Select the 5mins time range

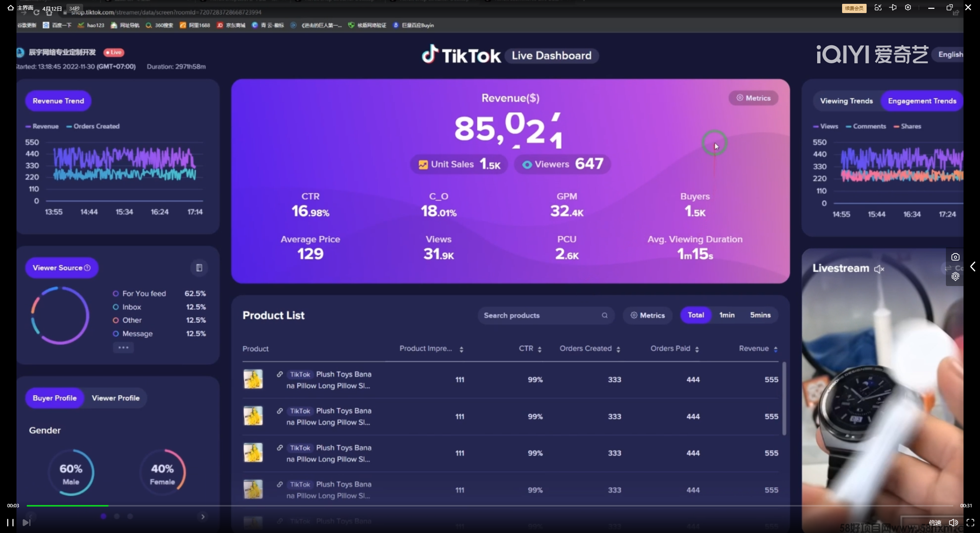tap(760, 315)
